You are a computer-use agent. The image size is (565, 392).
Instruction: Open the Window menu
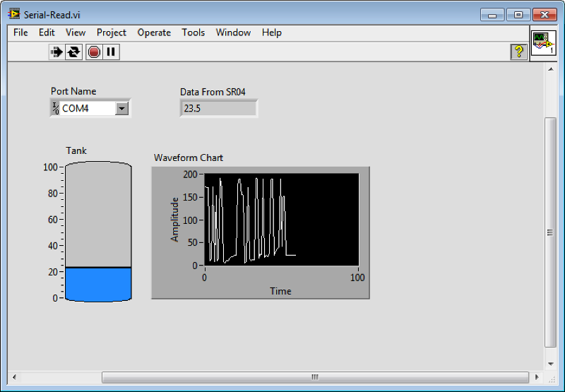(x=233, y=32)
